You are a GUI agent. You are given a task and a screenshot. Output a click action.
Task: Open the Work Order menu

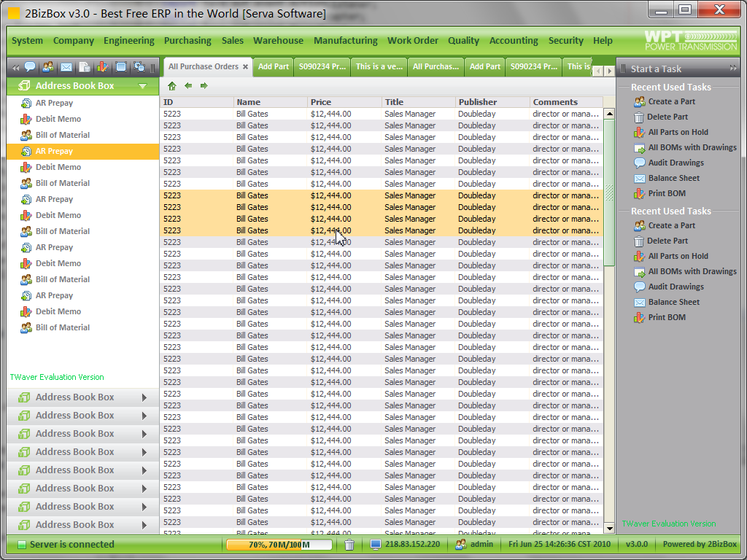tap(413, 41)
